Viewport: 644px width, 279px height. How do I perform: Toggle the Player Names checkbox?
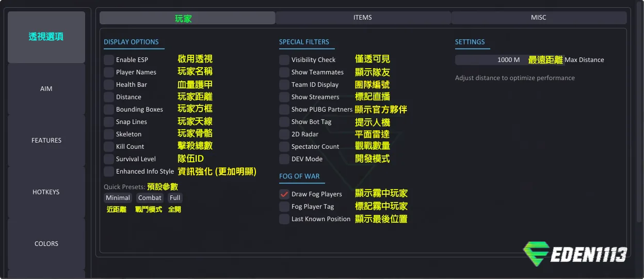pyautogui.click(x=109, y=72)
